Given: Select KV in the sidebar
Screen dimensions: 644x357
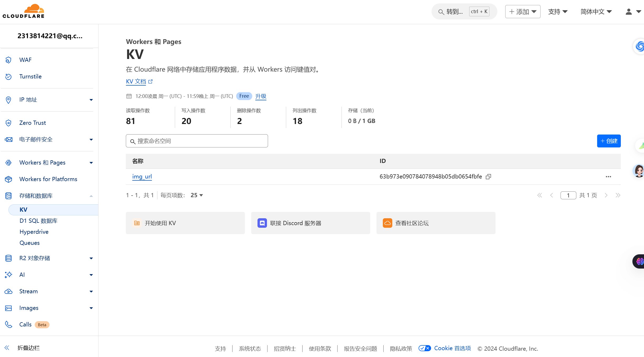Looking at the screenshot, I should point(53,210).
